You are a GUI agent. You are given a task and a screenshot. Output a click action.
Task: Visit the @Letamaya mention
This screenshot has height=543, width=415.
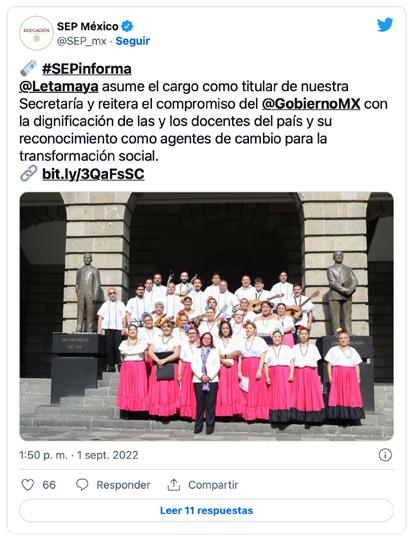(x=59, y=87)
